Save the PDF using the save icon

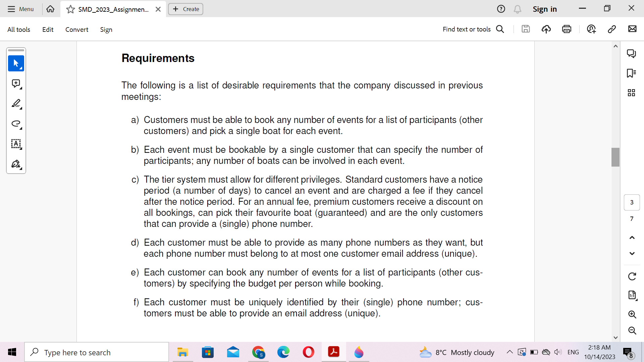[x=526, y=29]
